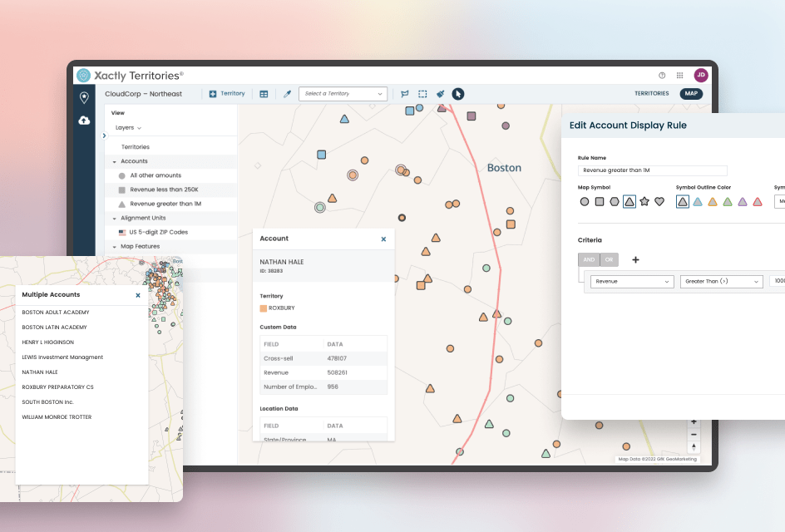Click the location pin icon in the sidebar
785x532 pixels.
pyautogui.click(x=84, y=98)
